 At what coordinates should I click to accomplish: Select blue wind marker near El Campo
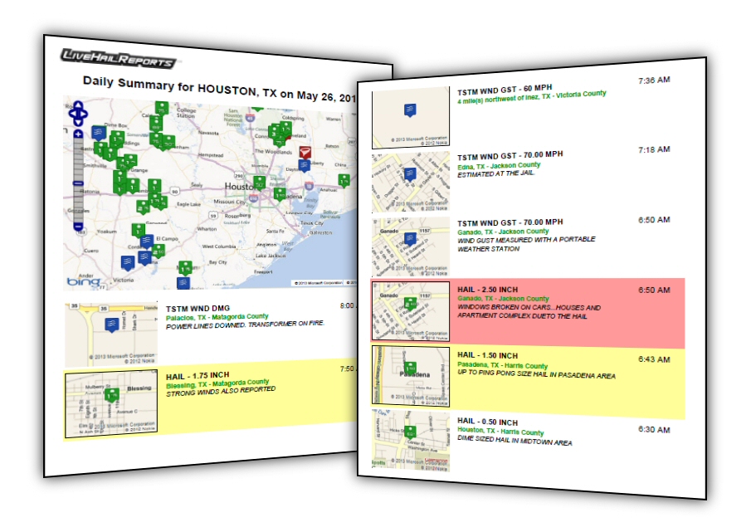(147, 241)
